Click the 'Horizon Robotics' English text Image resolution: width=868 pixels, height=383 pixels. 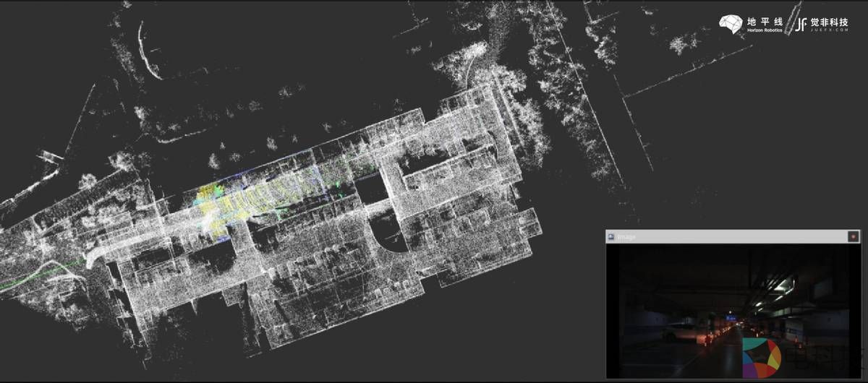pos(765,32)
